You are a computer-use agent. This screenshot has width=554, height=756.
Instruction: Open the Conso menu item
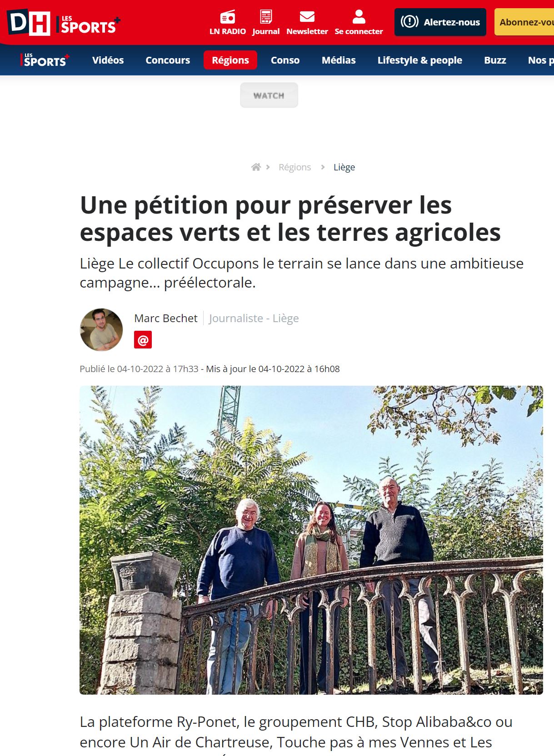pyautogui.click(x=285, y=60)
